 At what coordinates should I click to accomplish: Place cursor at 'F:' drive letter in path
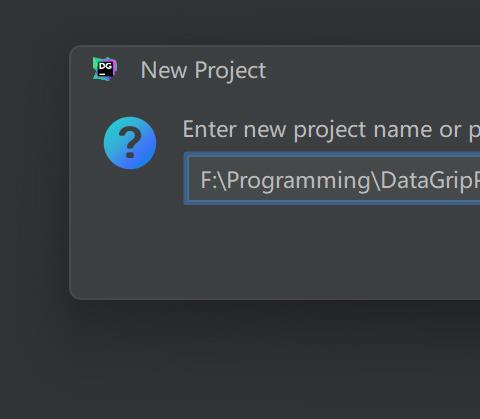click(208, 180)
